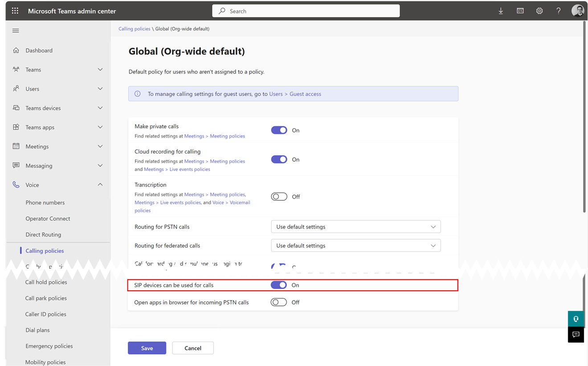Viewport: 588px width, 366px height.
Task: Click the feedback icon at bottom right
Action: pyautogui.click(x=576, y=335)
